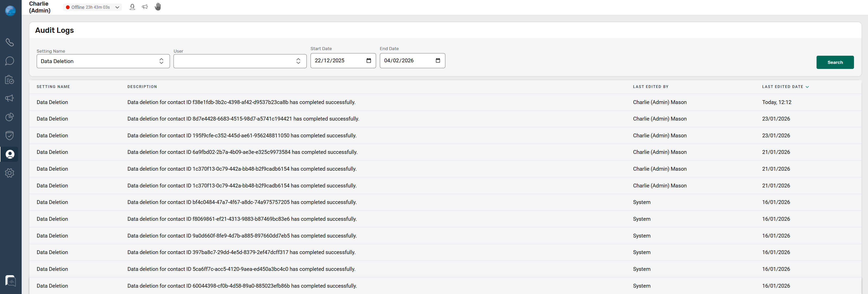Click the announcement megaphone icon in header
868x294 pixels.
[x=145, y=7]
